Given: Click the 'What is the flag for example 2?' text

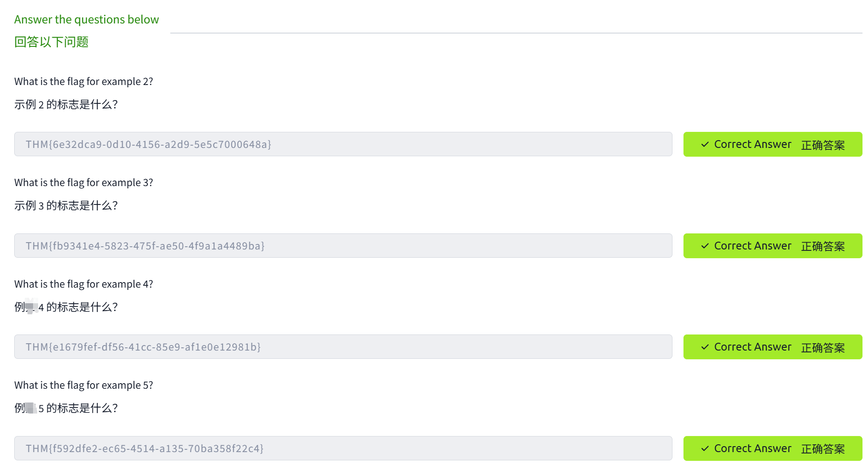Looking at the screenshot, I should pos(84,81).
